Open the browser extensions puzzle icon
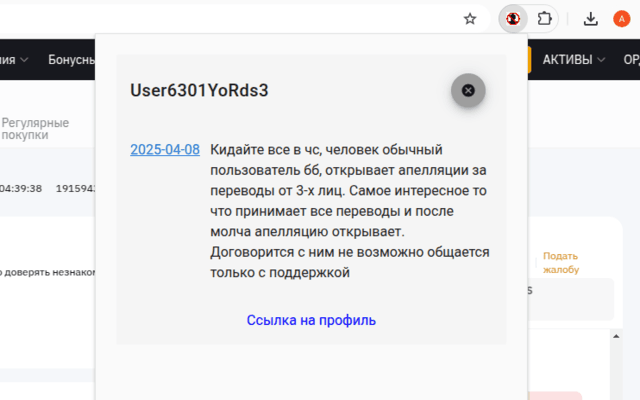This screenshot has height=400, width=640. point(544,19)
